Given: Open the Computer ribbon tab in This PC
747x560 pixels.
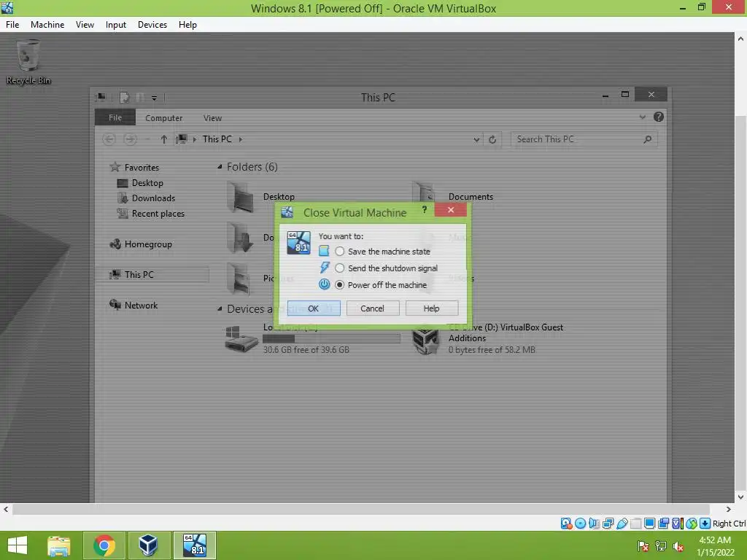Looking at the screenshot, I should coord(163,117).
